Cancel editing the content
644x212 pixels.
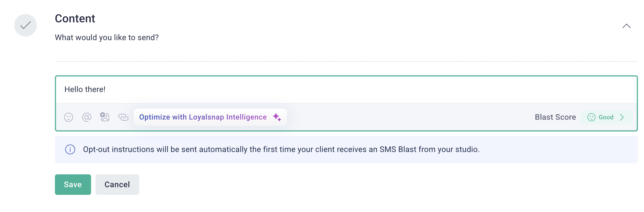(x=117, y=184)
